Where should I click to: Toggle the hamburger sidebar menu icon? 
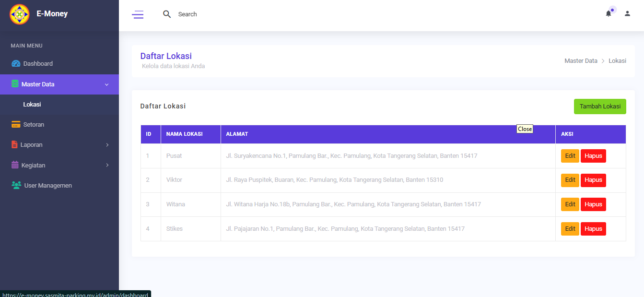click(138, 14)
